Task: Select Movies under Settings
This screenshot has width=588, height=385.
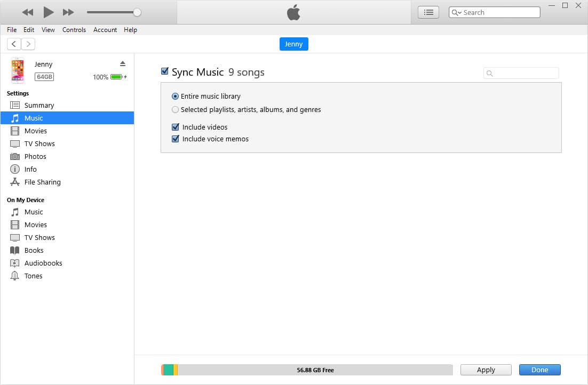Action: click(x=36, y=131)
